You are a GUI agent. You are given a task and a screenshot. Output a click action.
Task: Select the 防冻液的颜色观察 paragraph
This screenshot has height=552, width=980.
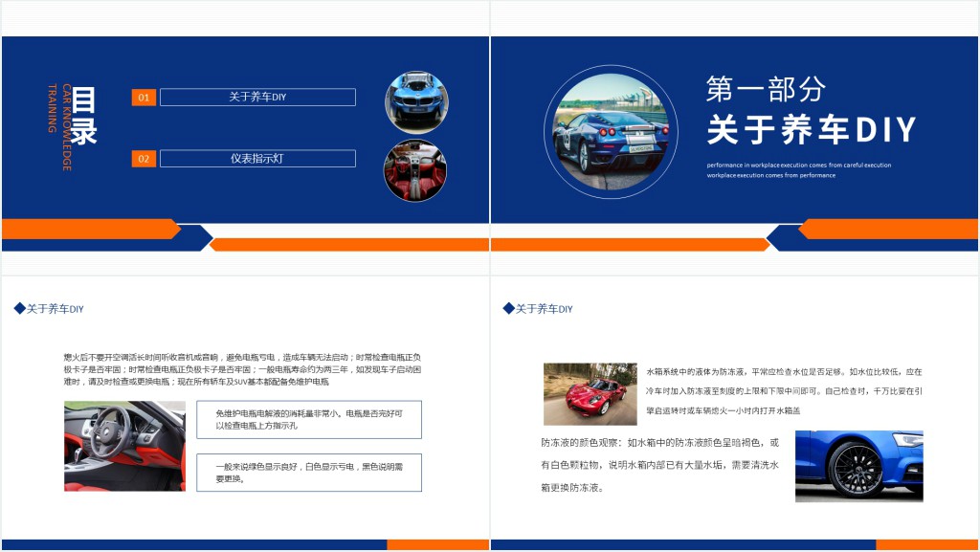(659, 465)
